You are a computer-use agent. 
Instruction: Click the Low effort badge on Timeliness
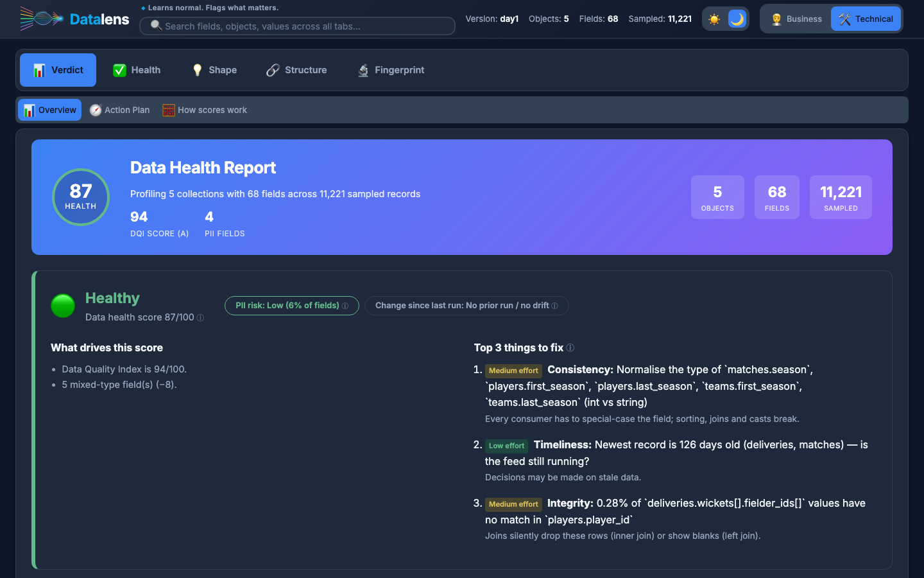506,446
